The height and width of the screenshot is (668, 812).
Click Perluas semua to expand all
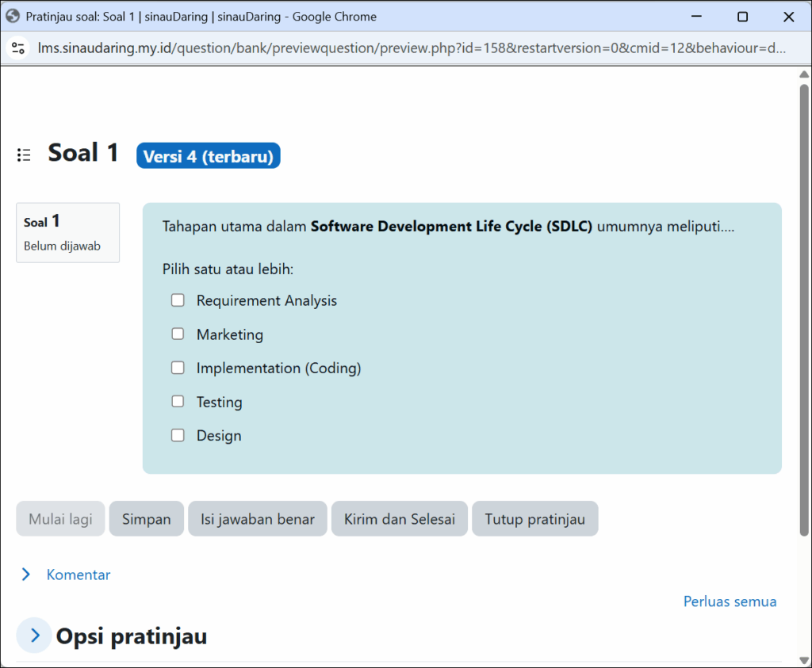[730, 601]
